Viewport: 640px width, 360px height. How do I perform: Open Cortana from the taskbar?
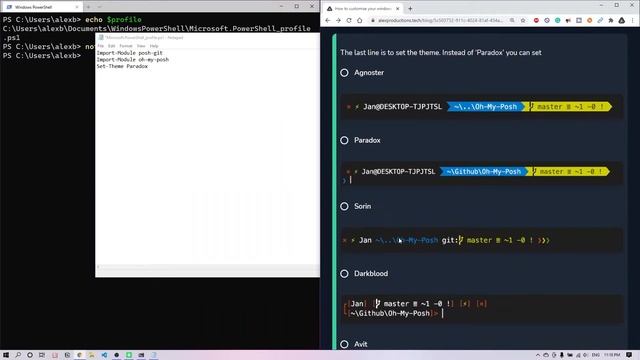30,355
